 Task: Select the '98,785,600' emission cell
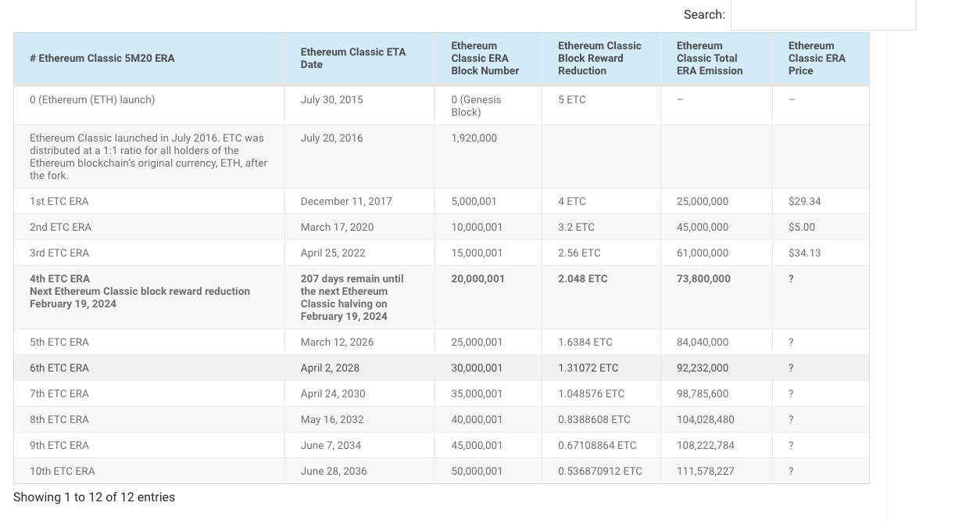click(x=717, y=393)
